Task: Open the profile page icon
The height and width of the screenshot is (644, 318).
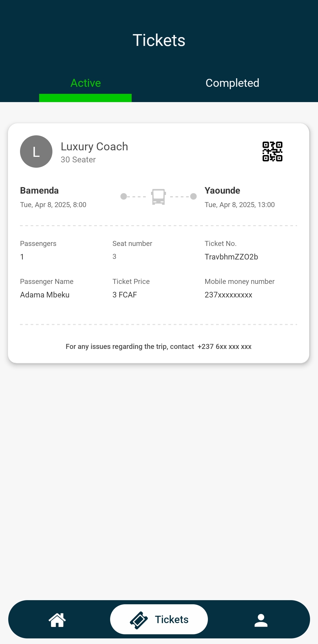Action: tap(261, 620)
